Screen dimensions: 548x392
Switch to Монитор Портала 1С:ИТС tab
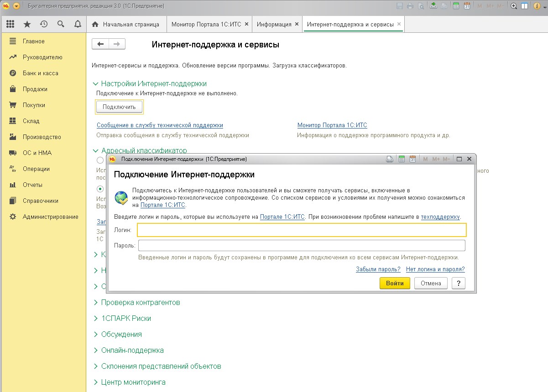click(207, 24)
